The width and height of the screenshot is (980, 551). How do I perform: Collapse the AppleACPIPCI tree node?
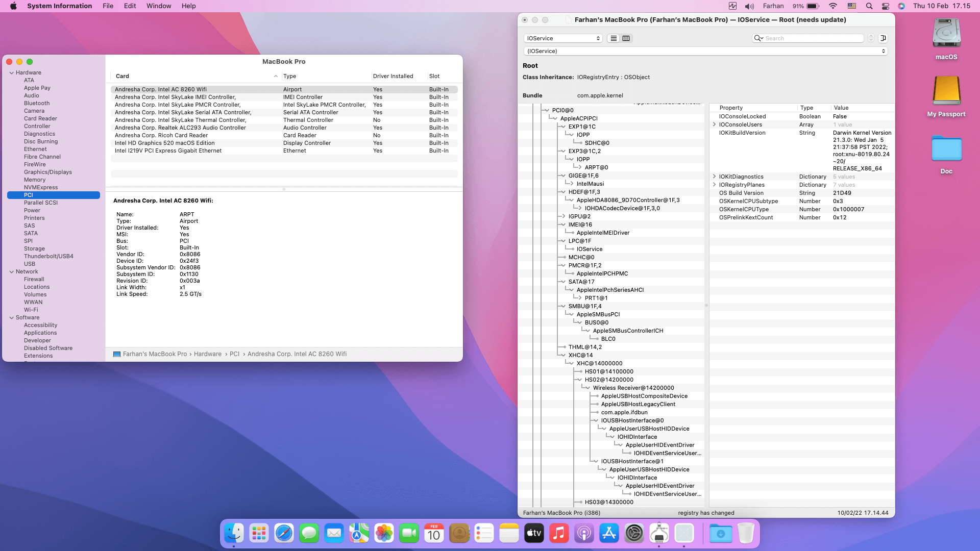pos(555,118)
